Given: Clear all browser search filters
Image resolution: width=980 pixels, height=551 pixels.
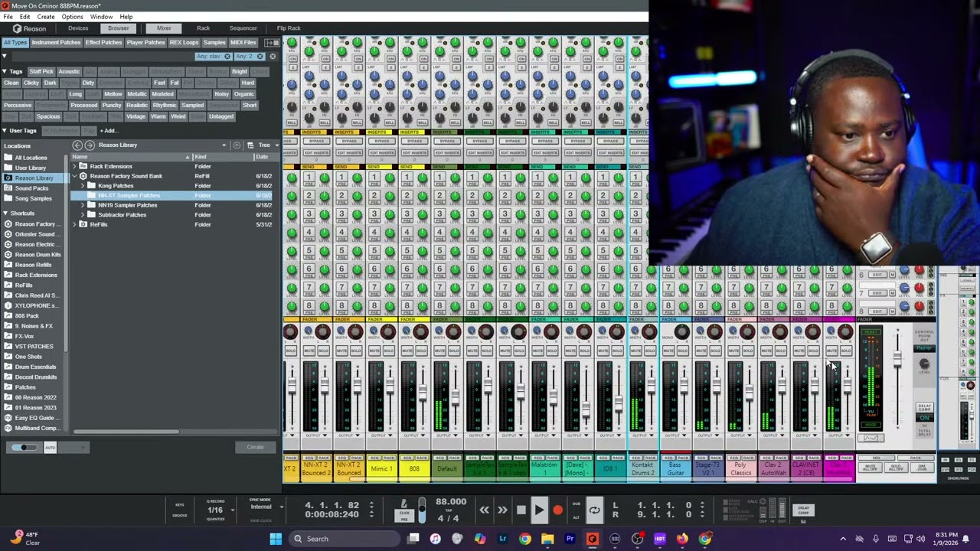Looking at the screenshot, I should [273, 57].
